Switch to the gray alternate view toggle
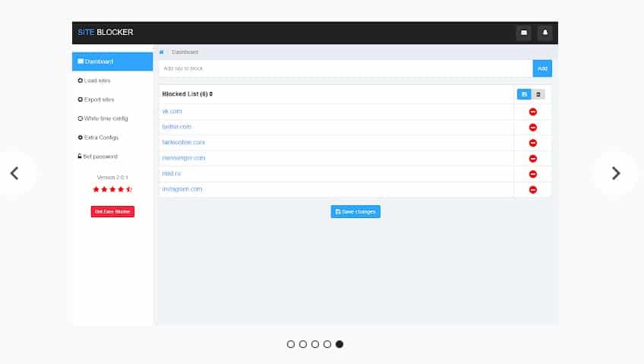 [x=538, y=94]
